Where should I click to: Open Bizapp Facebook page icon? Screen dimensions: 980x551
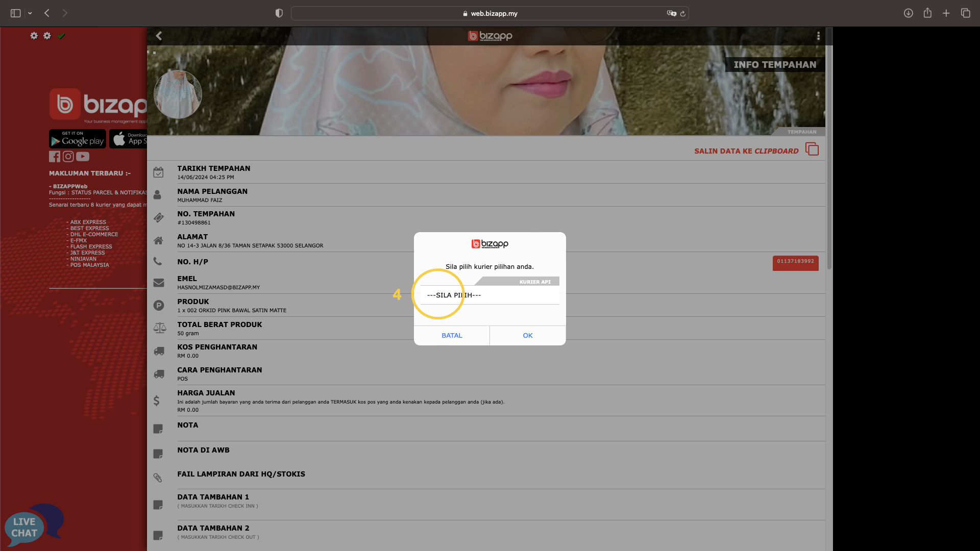click(55, 157)
